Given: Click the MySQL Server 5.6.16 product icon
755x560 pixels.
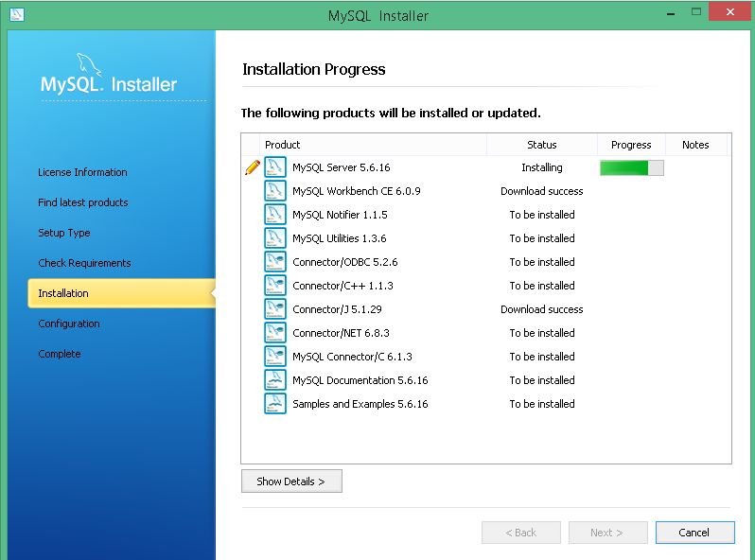Looking at the screenshot, I should [x=275, y=167].
